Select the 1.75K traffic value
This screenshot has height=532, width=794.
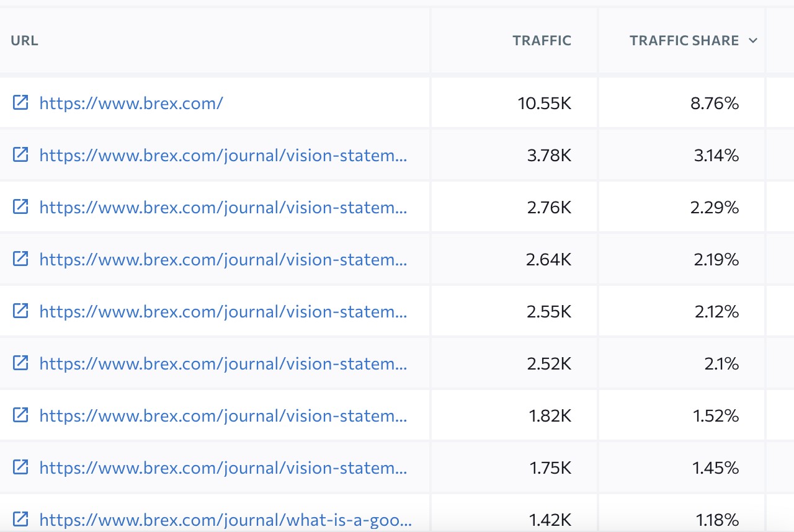pyautogui.click(x=550, y=468)
